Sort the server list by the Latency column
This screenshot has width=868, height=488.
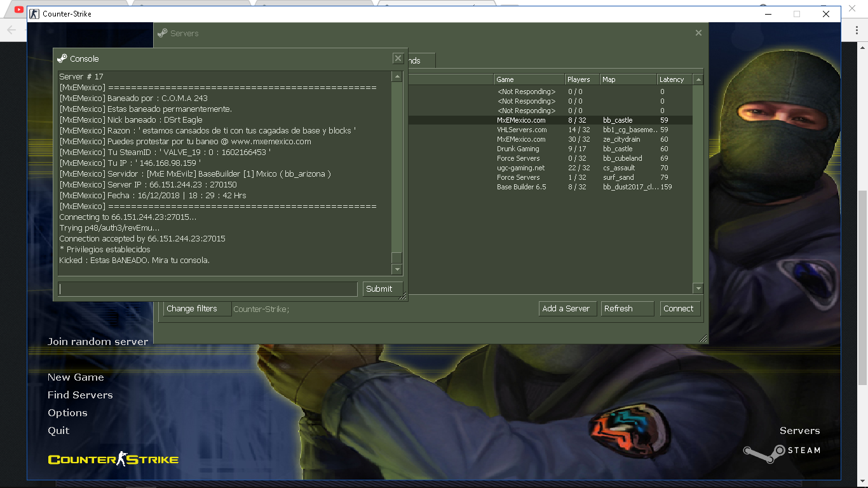point(675,79)
